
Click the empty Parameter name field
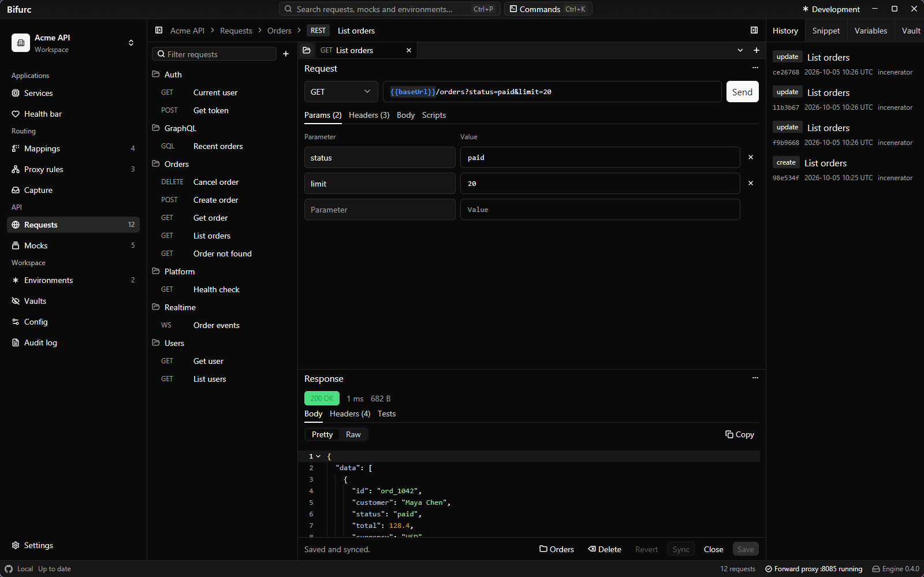pos(380,210)
